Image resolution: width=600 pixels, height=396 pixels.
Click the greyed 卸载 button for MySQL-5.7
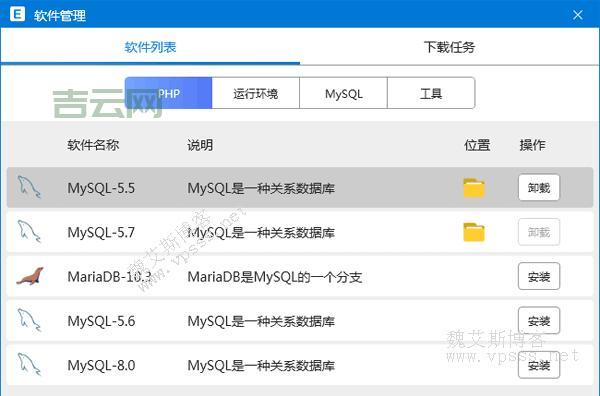click(539, 232)
